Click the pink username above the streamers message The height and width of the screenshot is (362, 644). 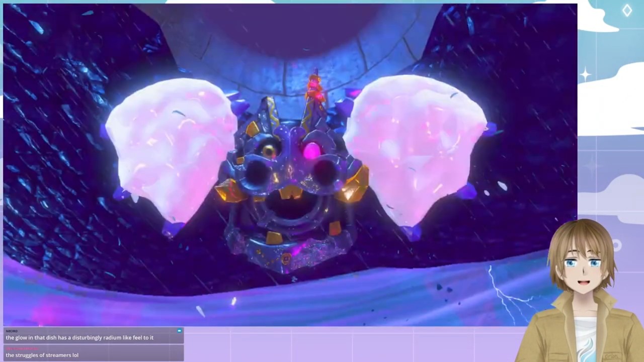pyautogui.click(x=22, y=348)
